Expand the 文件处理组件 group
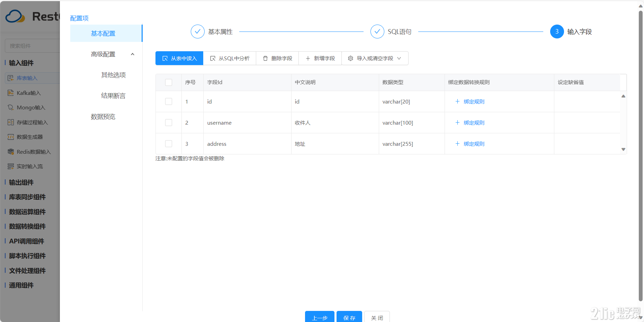Viewport: 644px width, 322px height. [x=27, y=271]
